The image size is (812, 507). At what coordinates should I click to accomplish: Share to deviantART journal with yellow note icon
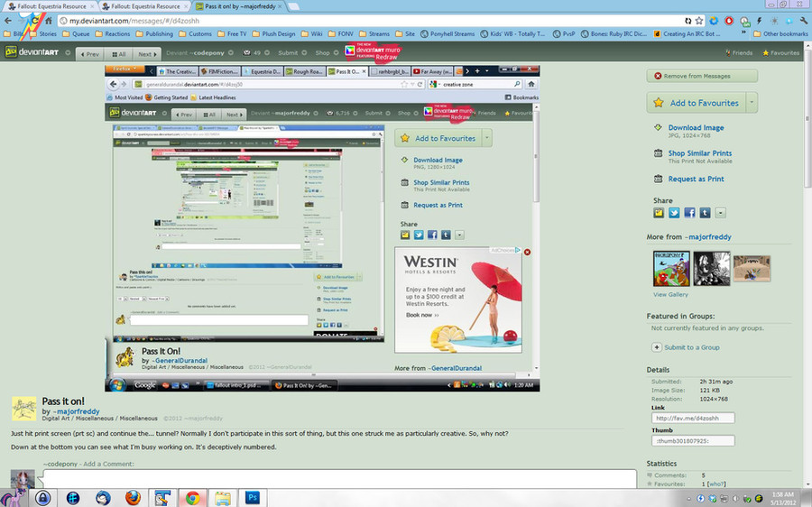pyautogui.click(x=659, y=212)
